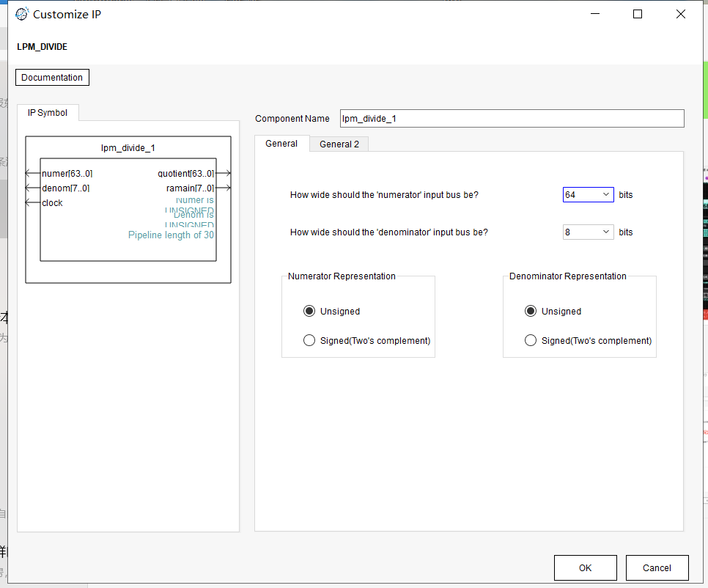Choose Signed two's complement for Denominator
Image resolution: width=708 pixels, height=588 pixels.
531,340
